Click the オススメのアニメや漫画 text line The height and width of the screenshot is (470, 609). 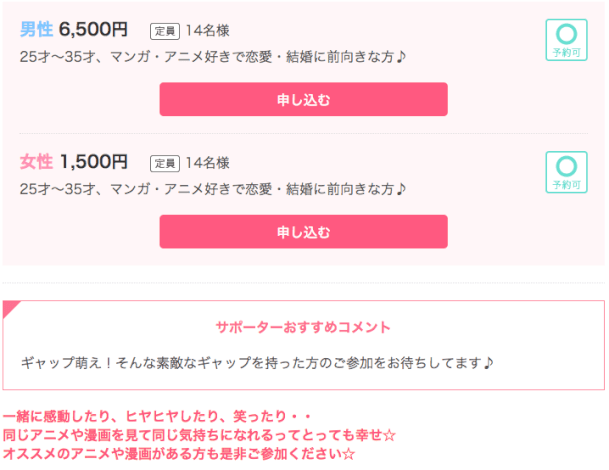pyautogui.click(x=179, y=453)
